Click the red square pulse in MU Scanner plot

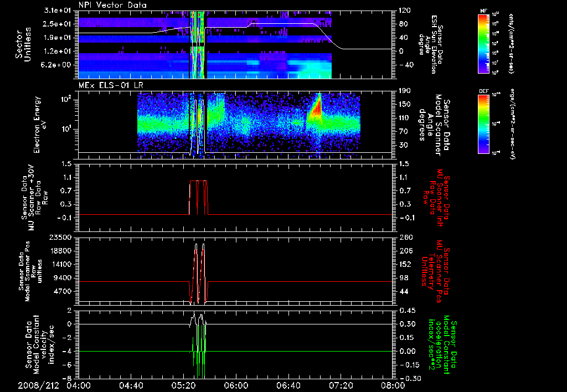[x=199, y=197]
